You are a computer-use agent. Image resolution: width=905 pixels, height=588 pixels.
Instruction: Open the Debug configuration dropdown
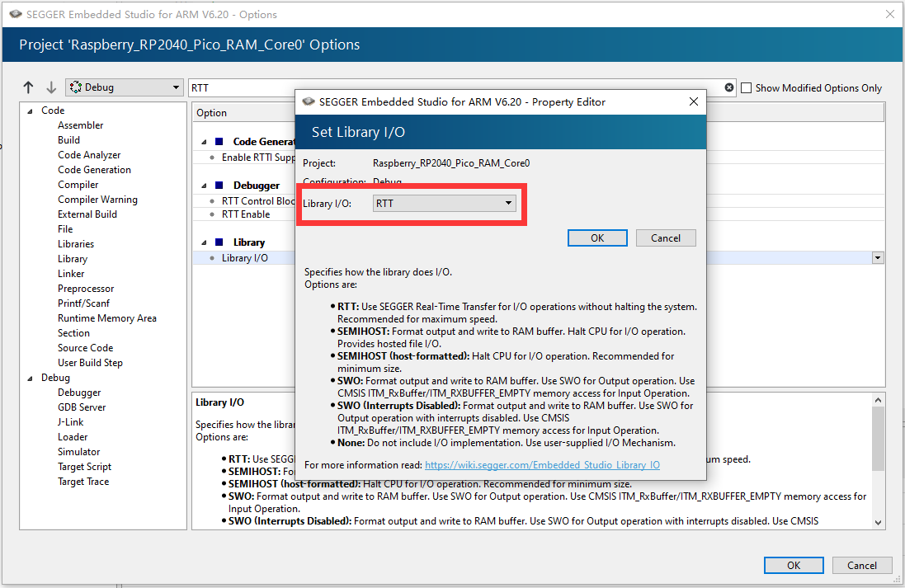coord(124,87)
